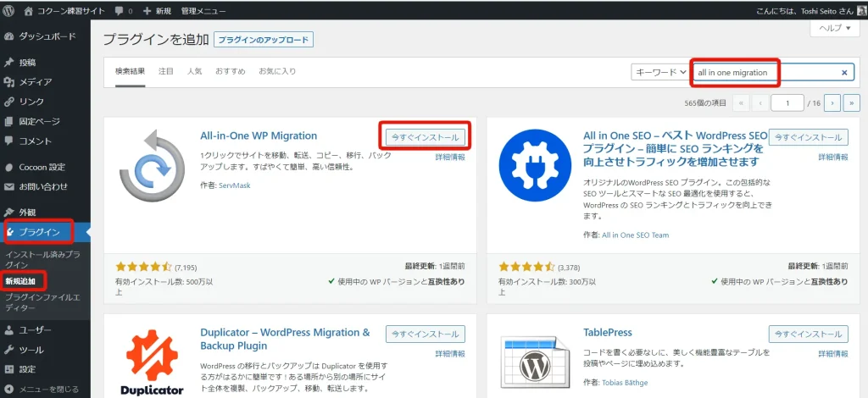The width and height of the screenshot is (868, 398).
Task: Click the All-in-One WP Migration plugin icon
Action: (152, 165)
